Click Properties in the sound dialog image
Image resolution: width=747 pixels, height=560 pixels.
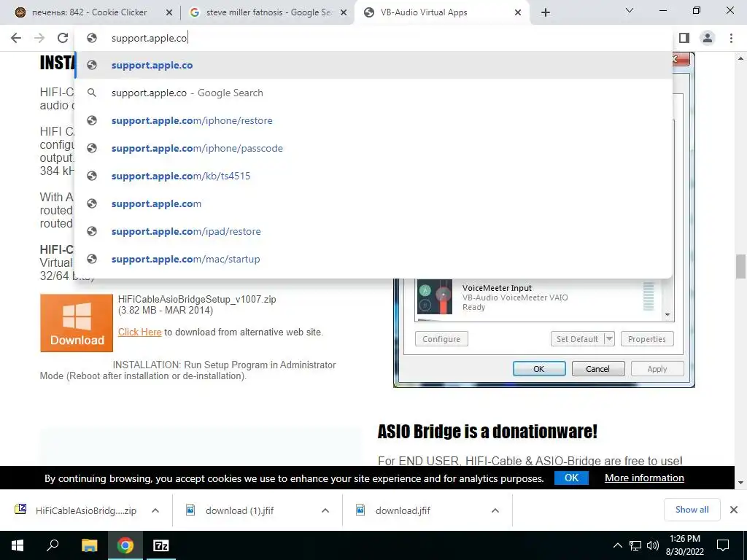(647, 339)
